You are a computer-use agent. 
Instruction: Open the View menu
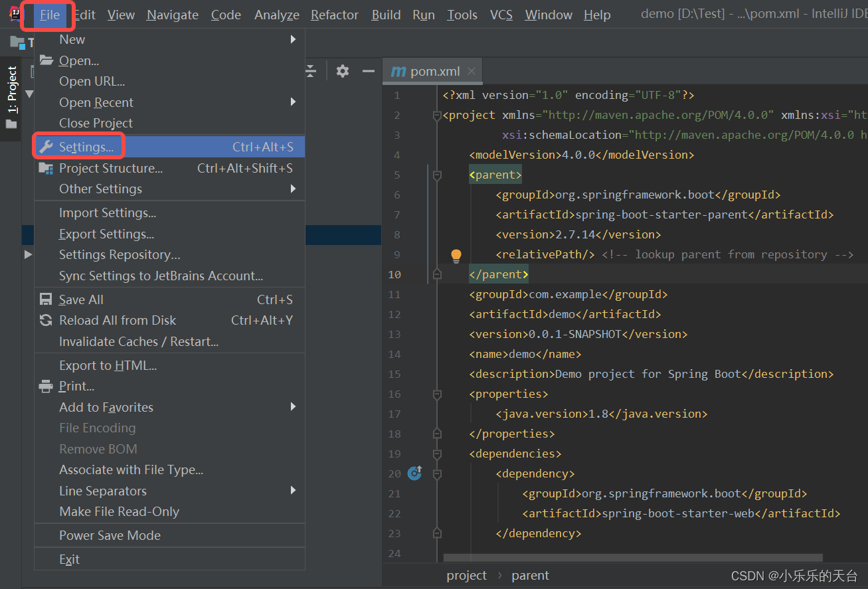coord(121,15)
